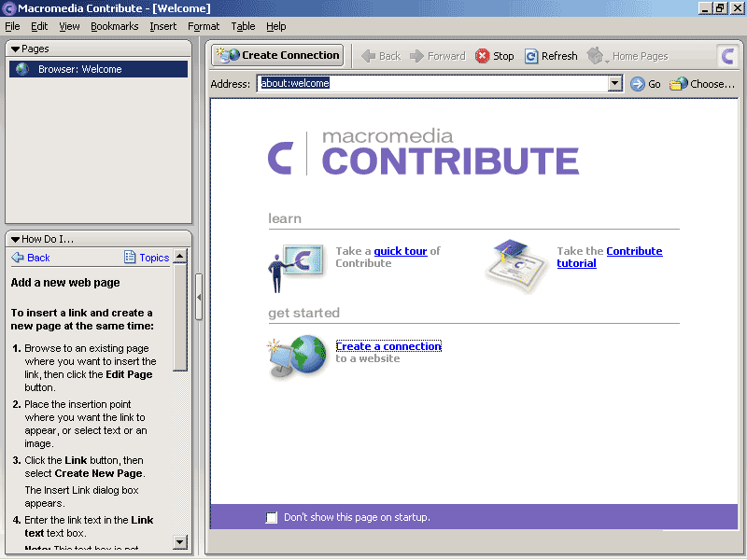This screenshot has width=747, height=560.
Task: Open the Home Pages house icon
Action: [594, 56]
